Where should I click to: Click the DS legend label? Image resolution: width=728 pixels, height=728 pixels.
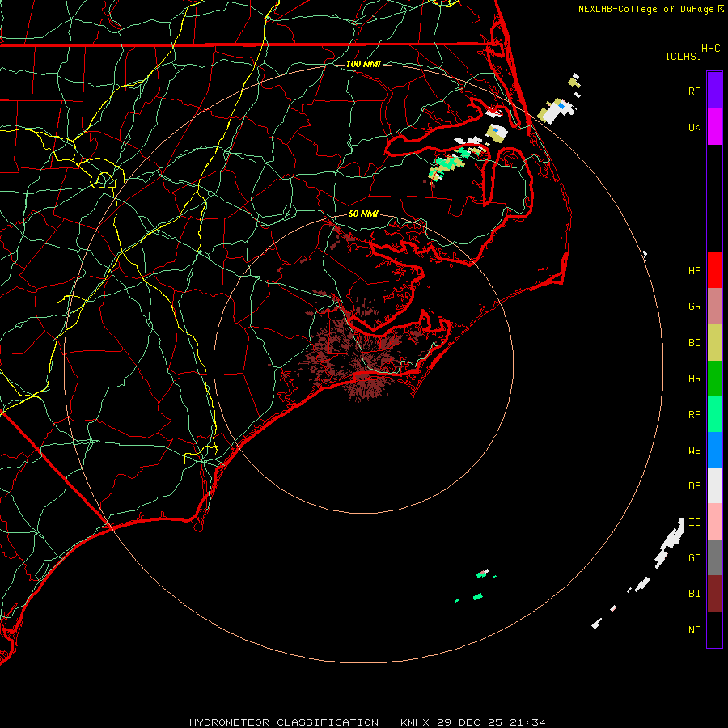[694, 486]
